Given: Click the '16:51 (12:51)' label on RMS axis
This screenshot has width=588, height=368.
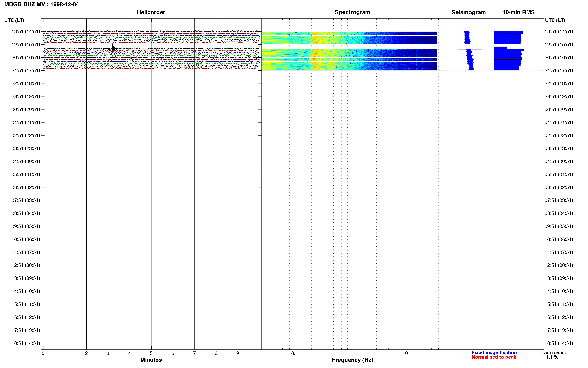Looking at the screenshot, I should [559, 317].
